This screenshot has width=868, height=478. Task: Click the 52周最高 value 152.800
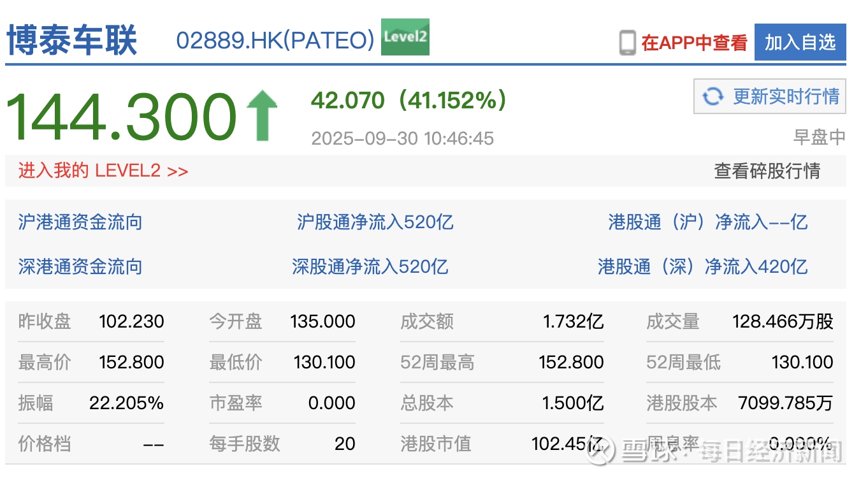coord(571,362)
